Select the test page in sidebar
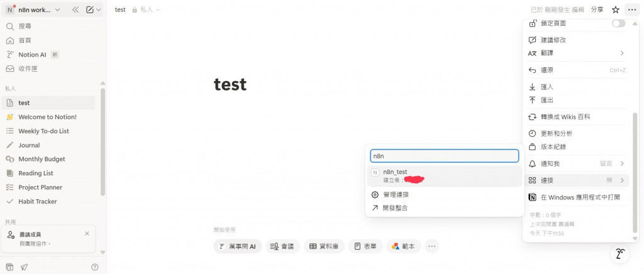 click(x=48, y=103)
